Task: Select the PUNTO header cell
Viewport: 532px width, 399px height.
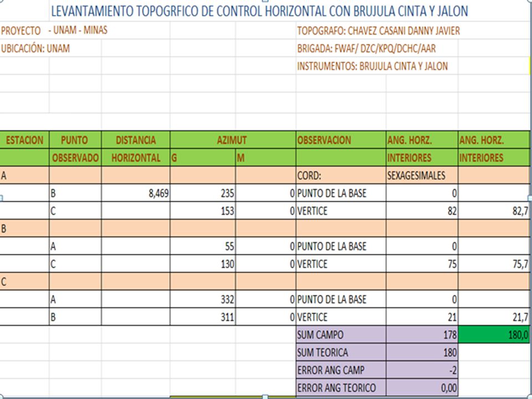Action: (x=75, y=140)
